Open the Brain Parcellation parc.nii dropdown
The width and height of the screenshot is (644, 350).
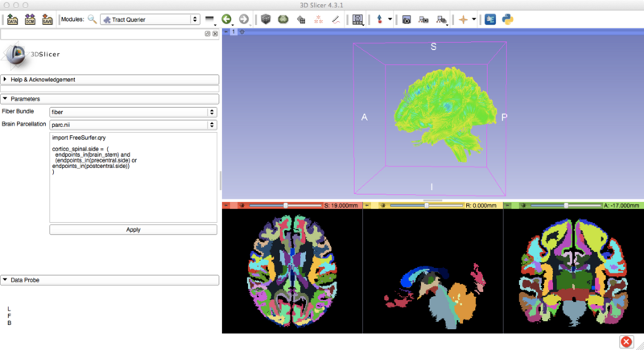[x=133, y=125]
